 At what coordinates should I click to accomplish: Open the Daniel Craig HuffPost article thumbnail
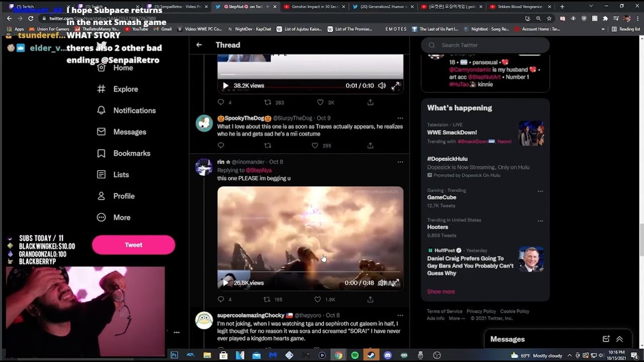click(x=531, y=259)
